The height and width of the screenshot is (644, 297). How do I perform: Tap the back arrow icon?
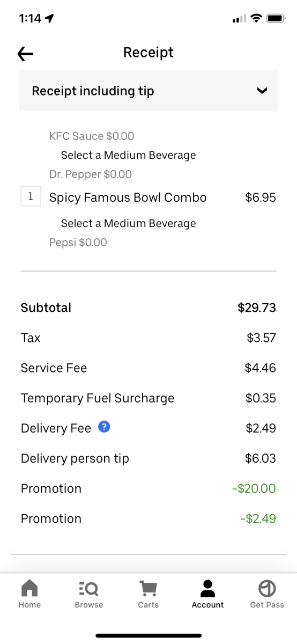coord(25,53)
